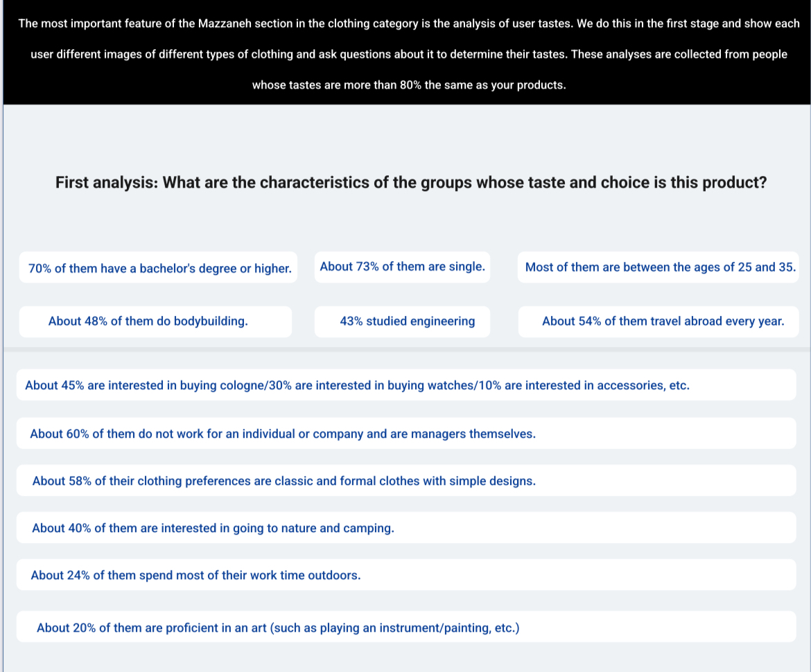Click the classic and formal clothes row
The height and width of the screenshot is (672, 811).
tap(284, 481)
